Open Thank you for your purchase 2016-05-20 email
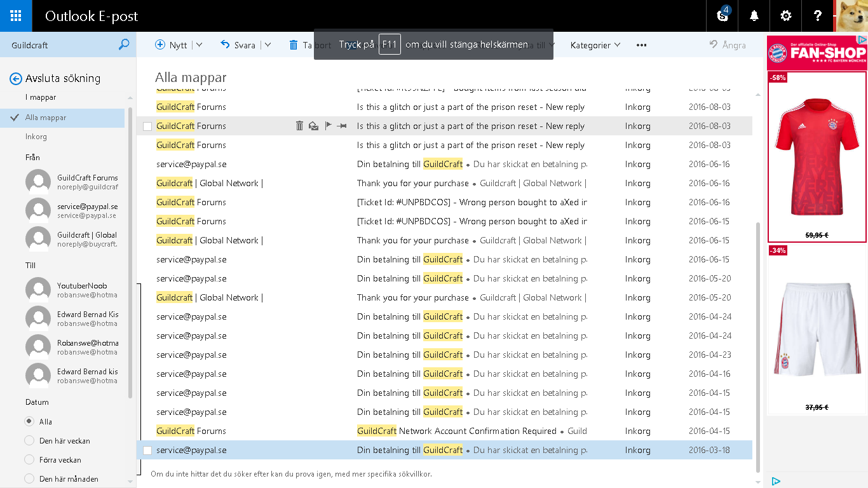868x488 pixels. tap(444, 297)
